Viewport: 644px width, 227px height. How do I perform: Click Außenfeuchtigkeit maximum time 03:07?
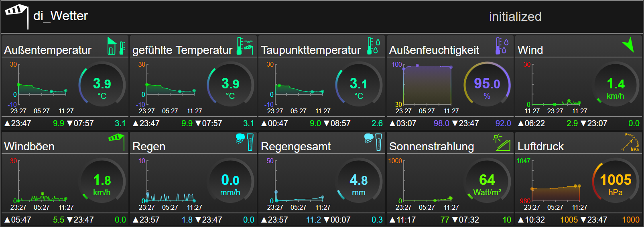(406, 123)
